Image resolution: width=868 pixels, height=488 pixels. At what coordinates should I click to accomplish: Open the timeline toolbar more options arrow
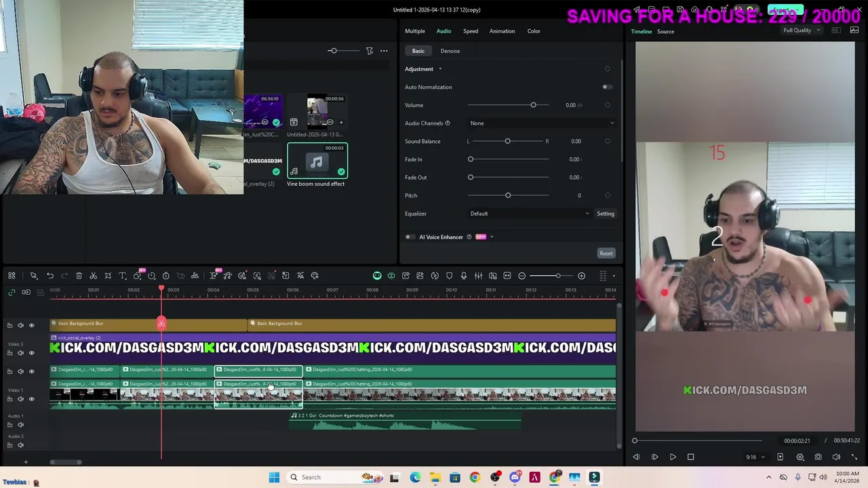[x=614, y=276]
